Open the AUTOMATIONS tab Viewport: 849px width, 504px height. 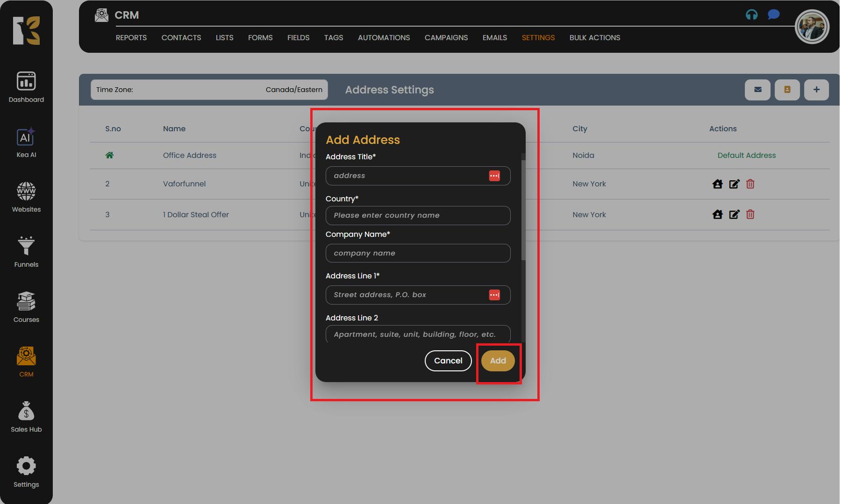(x=384, y=38)
